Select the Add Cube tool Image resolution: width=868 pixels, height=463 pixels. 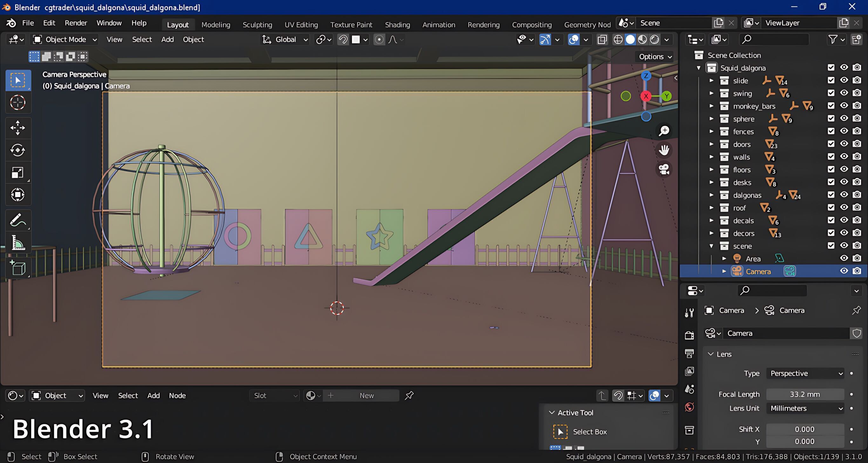click(x=17, y=268)
